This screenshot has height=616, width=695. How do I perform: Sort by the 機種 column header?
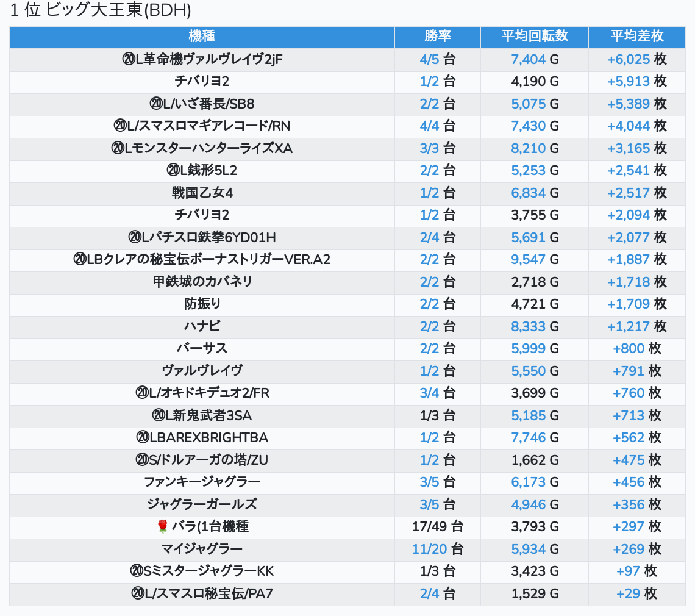(x=202, y=36)
